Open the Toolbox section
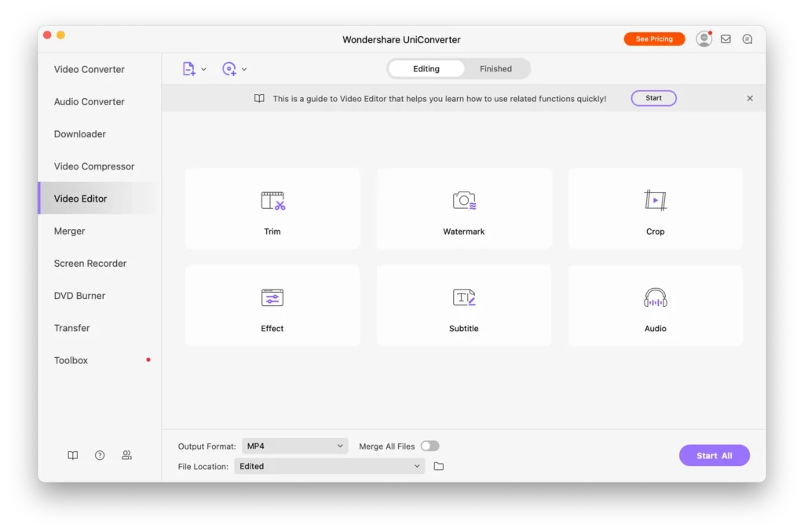 [x=100, y=360]
